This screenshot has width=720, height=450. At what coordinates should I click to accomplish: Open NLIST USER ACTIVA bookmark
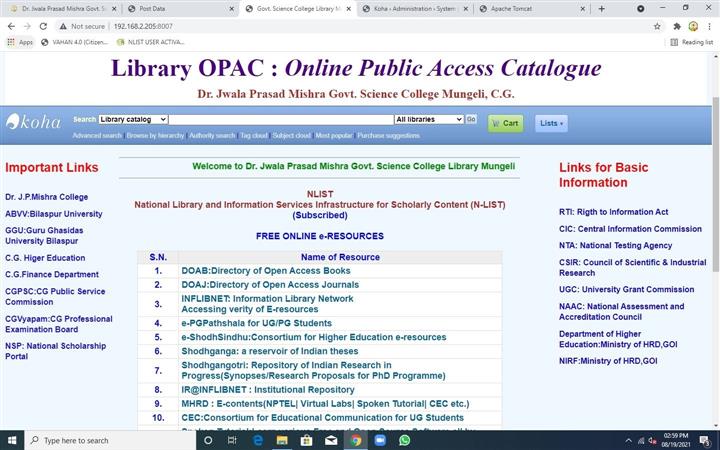pyautogui.click(x=151, y=42)
